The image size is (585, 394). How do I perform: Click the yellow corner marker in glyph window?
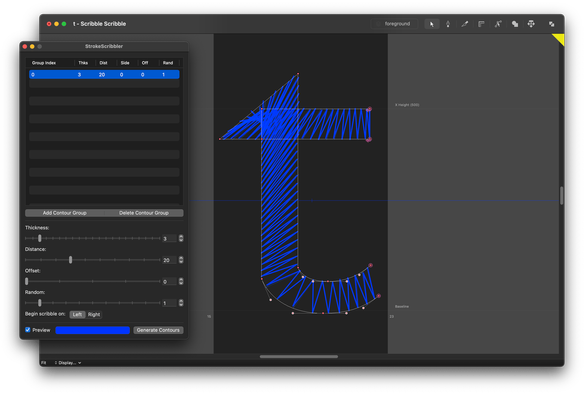coord(560,38)
